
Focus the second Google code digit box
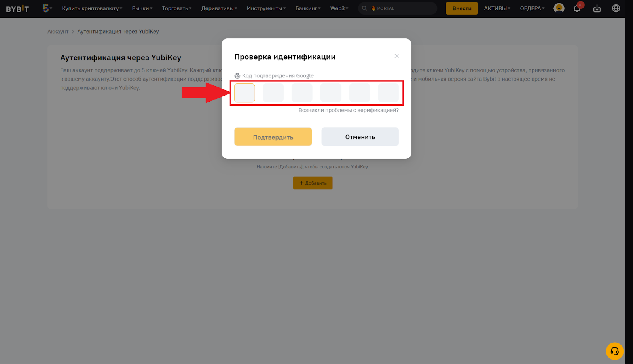coord(273,93)
